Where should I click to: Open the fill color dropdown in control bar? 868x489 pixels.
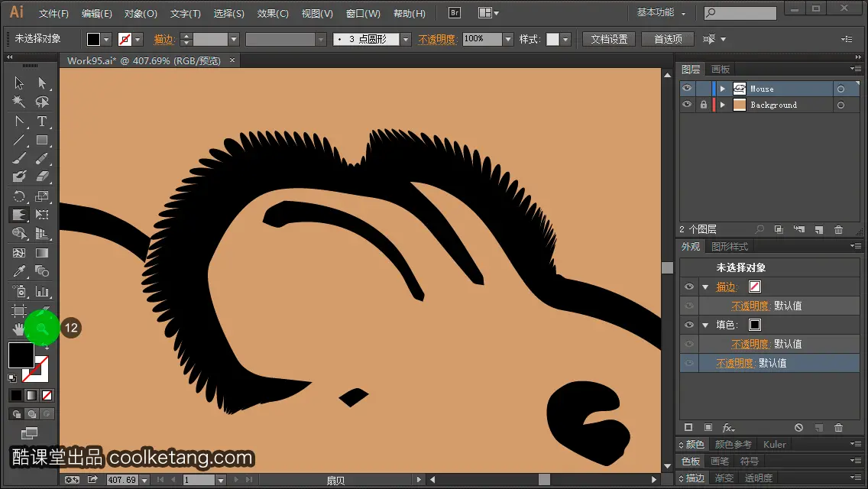click(106, 39)
